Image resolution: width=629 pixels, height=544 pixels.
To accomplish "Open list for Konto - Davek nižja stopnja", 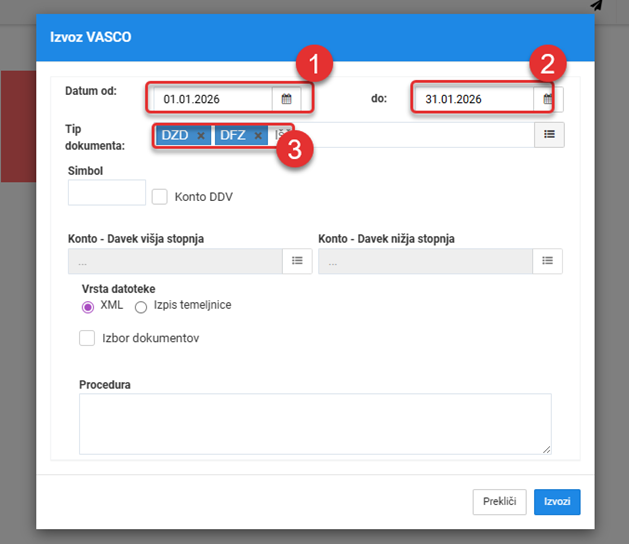I will tap(548, 261).
